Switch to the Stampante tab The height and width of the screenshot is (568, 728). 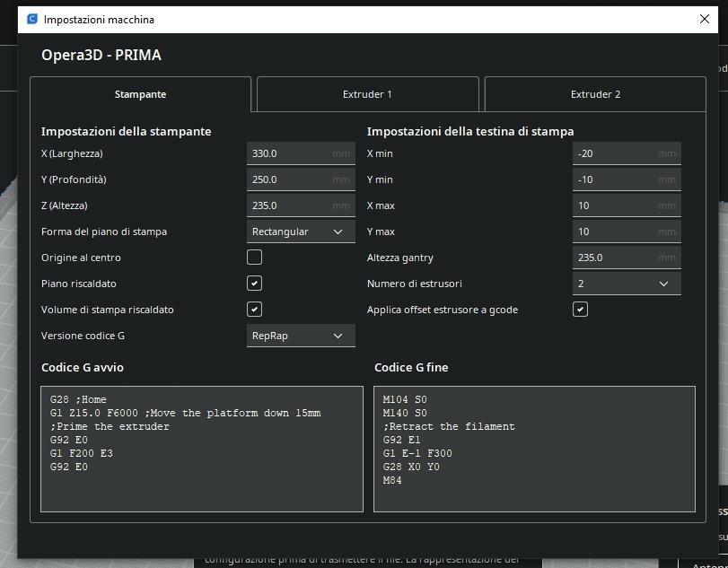pyautogui.click(x=140, y=94)
